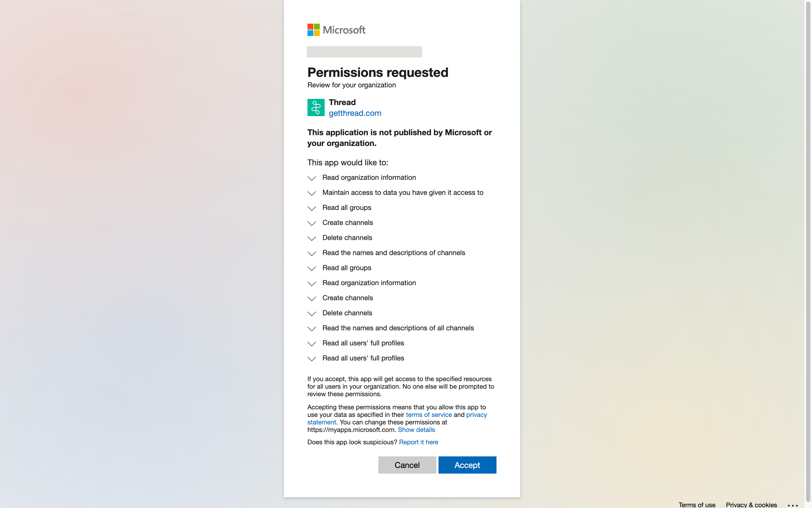Viewport: 812px width, 508px height.
Task: Click the 'not published by Microsoft' warning
Action: coord(399,138)
